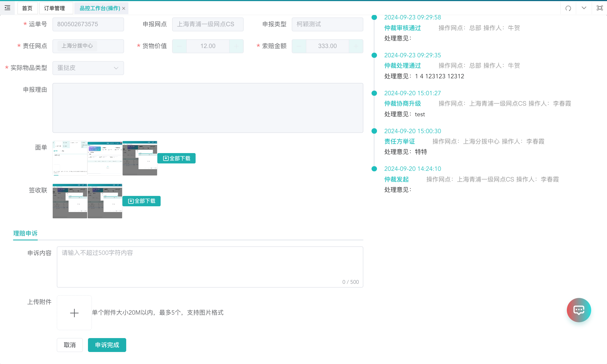Increase 索赔金额 with plus stepper
Screen dimensions: 607x364
pyautogui.click(x=356, y=46)
